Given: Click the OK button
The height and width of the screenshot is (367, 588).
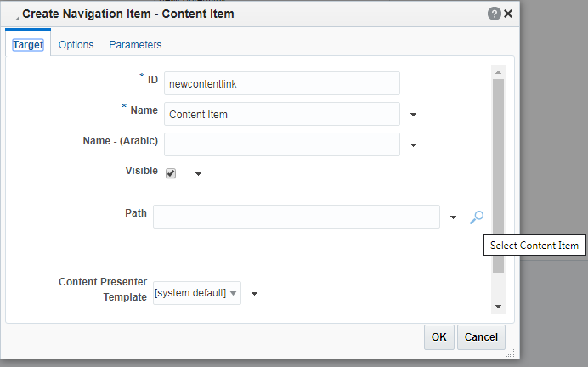Looking at the screenshot, I should coord(439,337).
